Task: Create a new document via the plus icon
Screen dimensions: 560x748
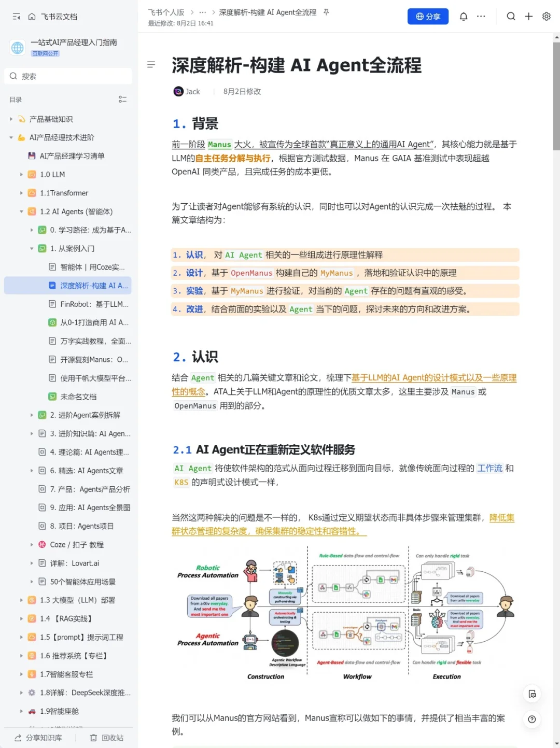Action: point(528,16)
